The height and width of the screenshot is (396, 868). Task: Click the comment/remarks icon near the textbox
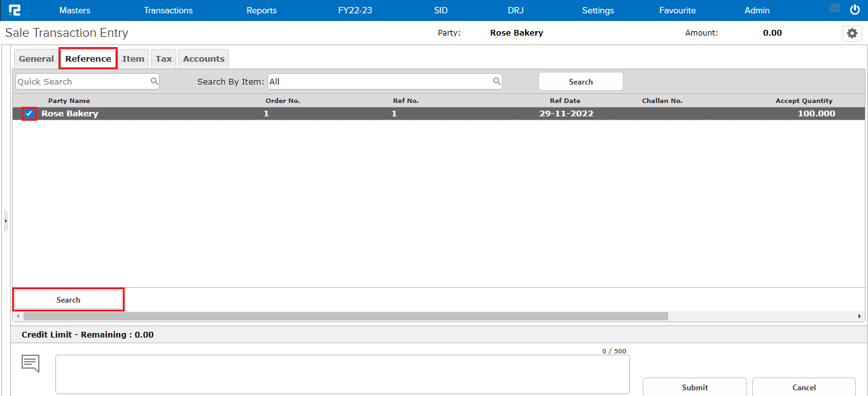pyautogui.click(x=30, y=362)
